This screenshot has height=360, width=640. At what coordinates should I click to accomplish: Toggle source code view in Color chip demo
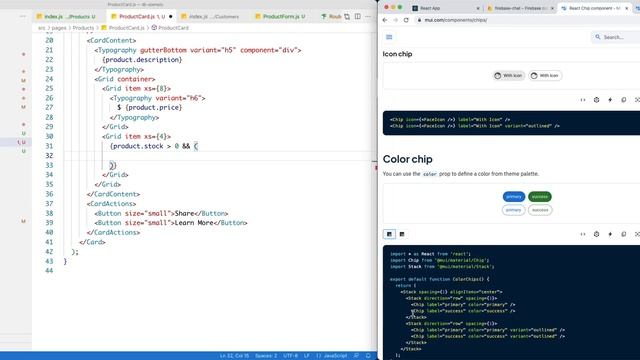pyautogui.click(x=583, y=234)
